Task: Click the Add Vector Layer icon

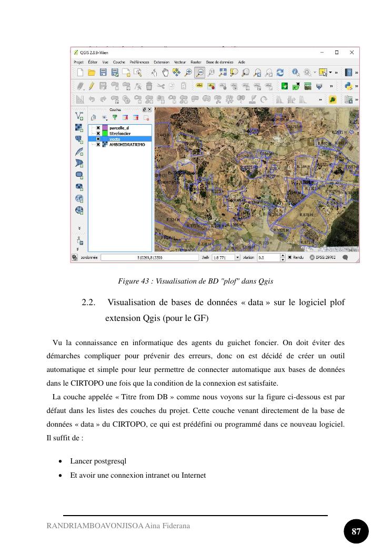Action: [79, 116]
